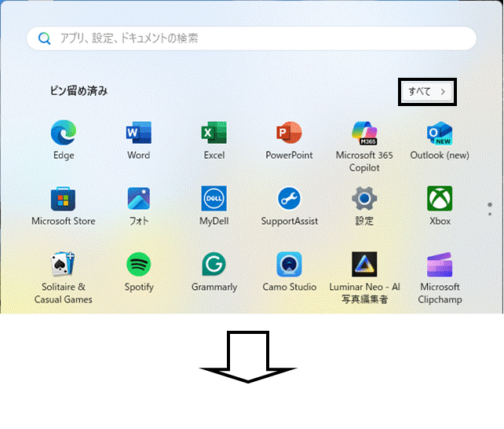Open the Edge browser app
The width and height of the screenshot is (504, 429).
coord(64,140)
